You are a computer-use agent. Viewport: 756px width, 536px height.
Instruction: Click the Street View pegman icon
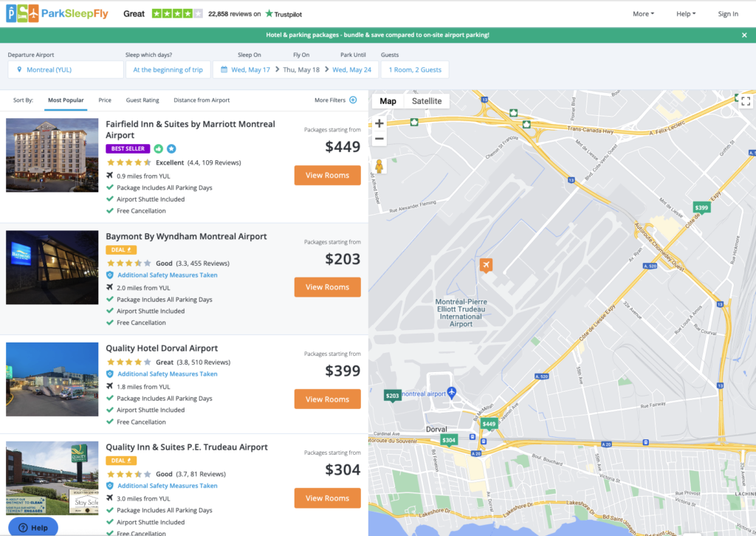(379, 165)
